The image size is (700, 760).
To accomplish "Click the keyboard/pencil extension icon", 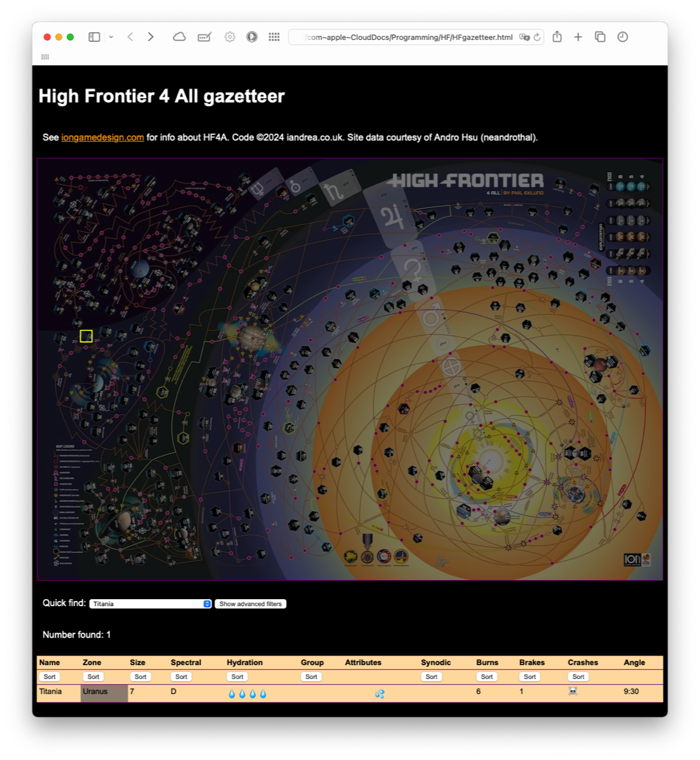I will click(204, 37).
